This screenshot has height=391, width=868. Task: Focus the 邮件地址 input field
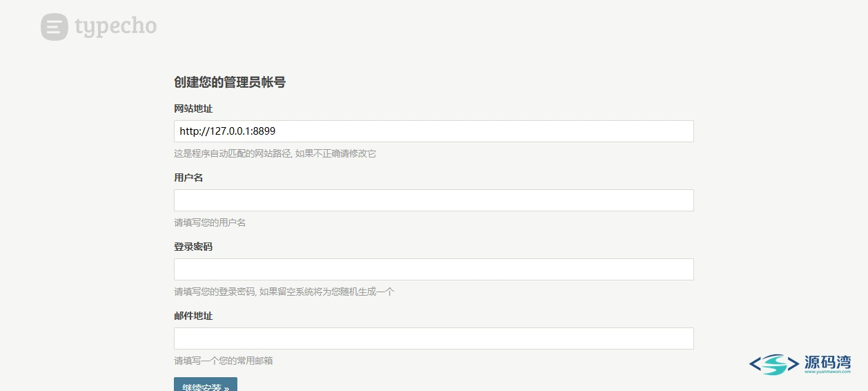coord(433,338)
